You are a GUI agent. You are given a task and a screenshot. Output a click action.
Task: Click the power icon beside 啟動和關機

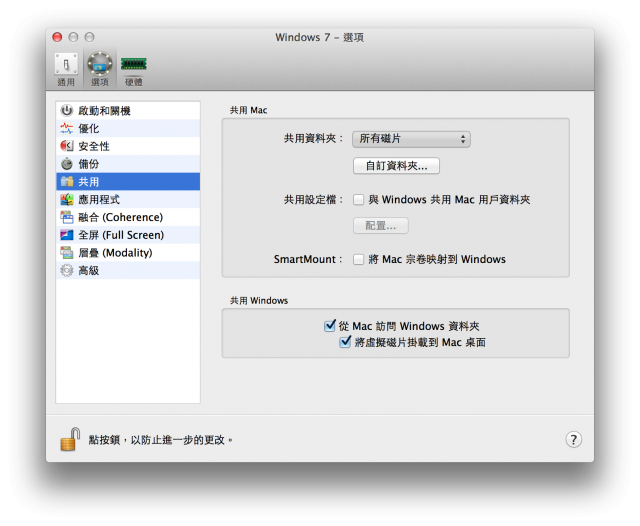click(67, 110)
